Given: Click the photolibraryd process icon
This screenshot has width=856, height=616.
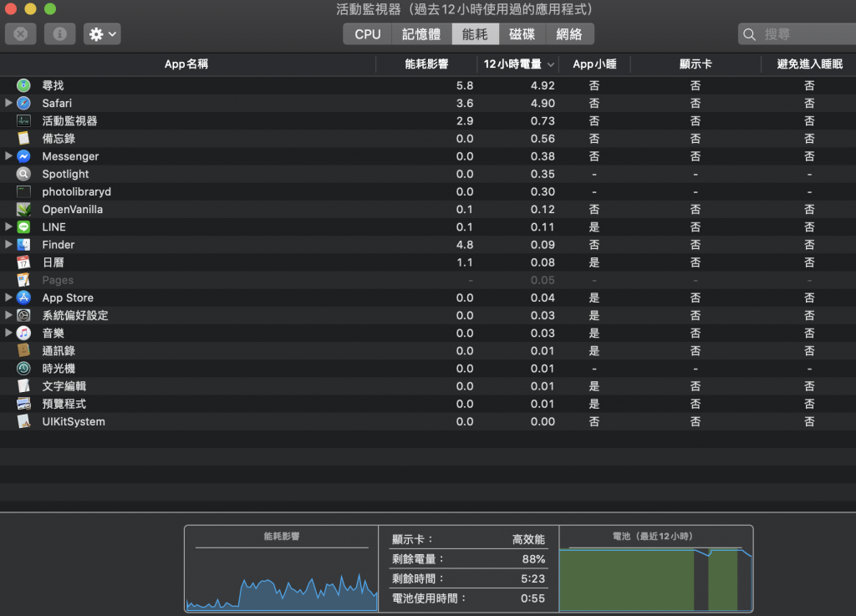Looking at the screenshot, I should tap(23, 191).
